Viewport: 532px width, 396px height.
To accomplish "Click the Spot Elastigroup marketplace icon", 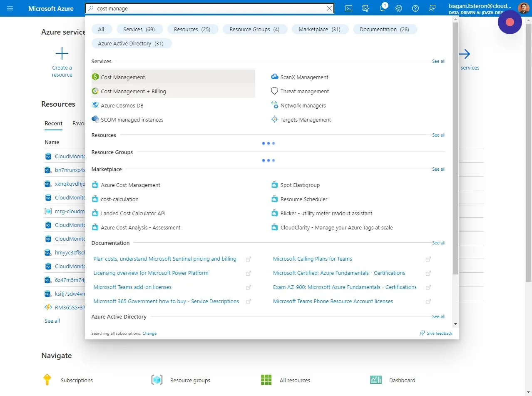I will pyautogui.click(x=274, y=185).
